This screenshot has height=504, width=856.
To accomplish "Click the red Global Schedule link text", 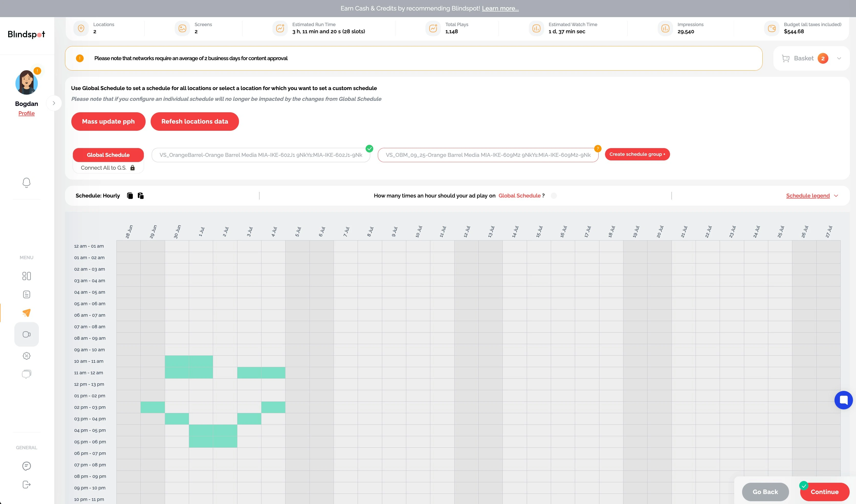I will pyautogui.click(x=519, y=196).
